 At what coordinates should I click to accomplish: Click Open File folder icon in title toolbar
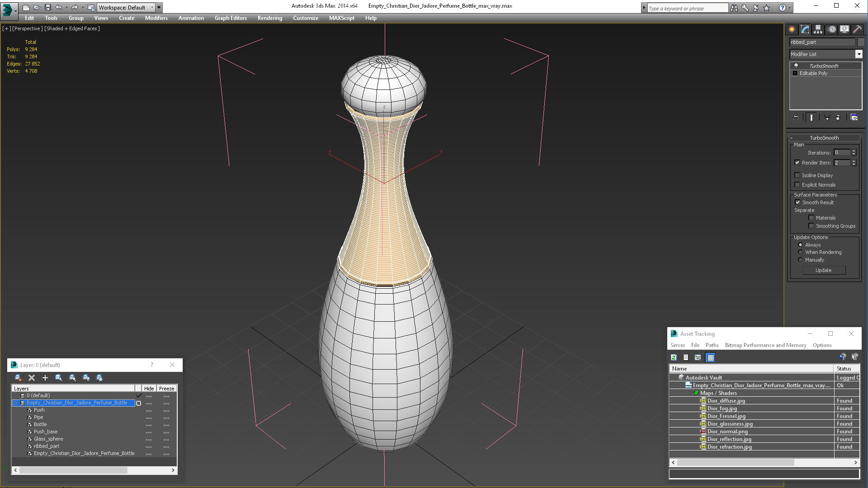point(37,7)
